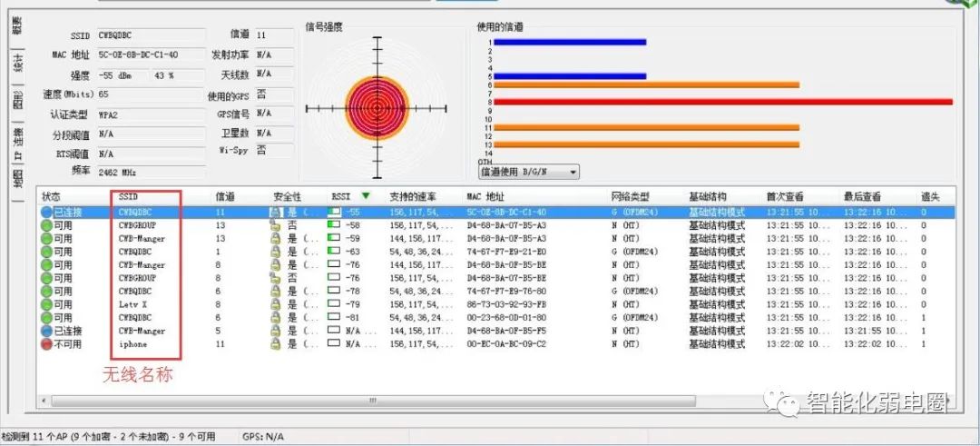Switch to the 图形 side tab
The width and height of the screenshot is (980, 446).
tap(18, 100)
